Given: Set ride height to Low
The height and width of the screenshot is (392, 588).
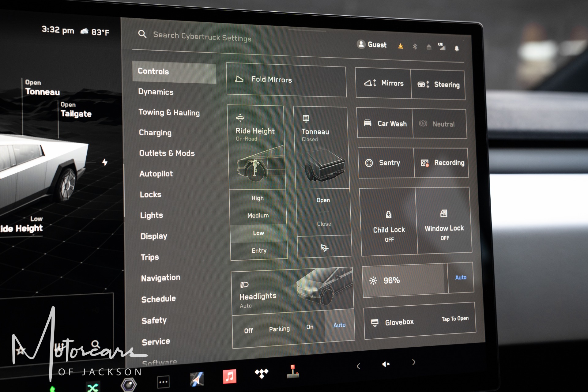Looking at the screenshot, I should 258,233.
